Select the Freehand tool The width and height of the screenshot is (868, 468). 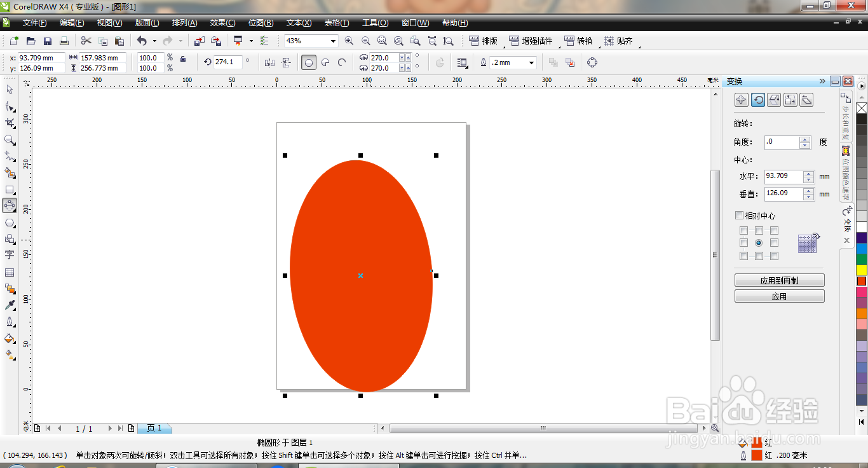(x=10, y=156)
